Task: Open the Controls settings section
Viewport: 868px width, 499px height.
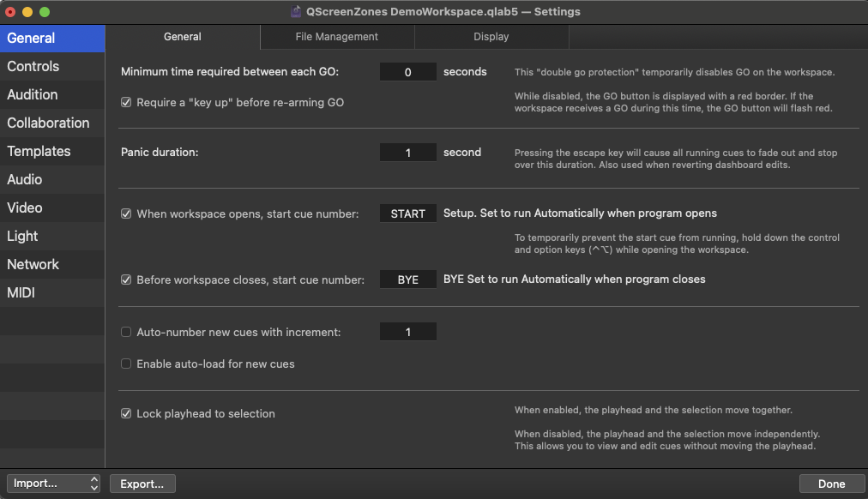Action: click(x=32, y=66)
